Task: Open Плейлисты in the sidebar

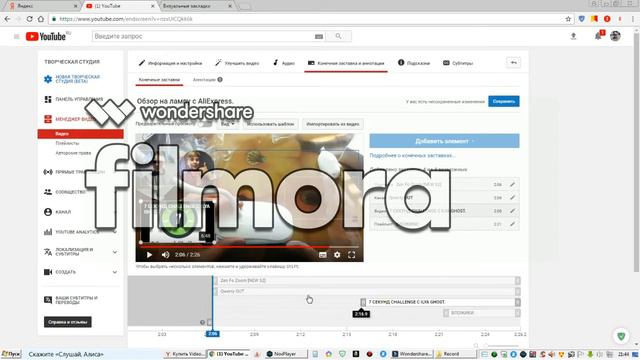Action: (x=67, y=143)
